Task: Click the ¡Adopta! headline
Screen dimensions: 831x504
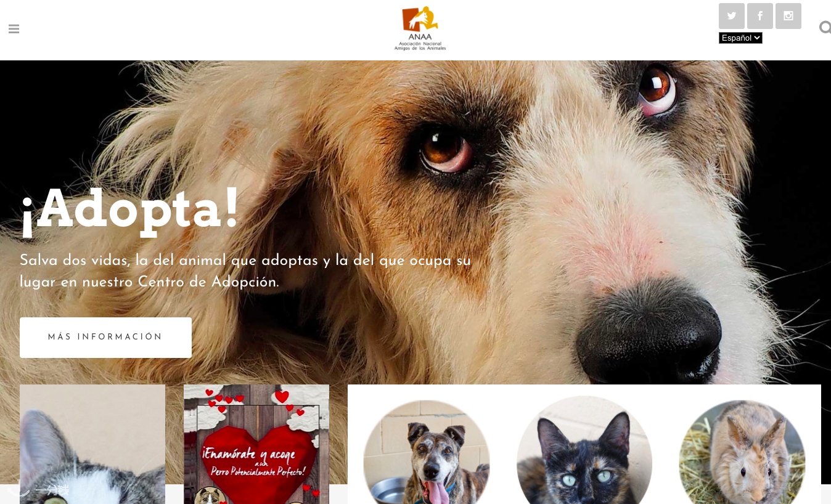Action: pos(129,211)
